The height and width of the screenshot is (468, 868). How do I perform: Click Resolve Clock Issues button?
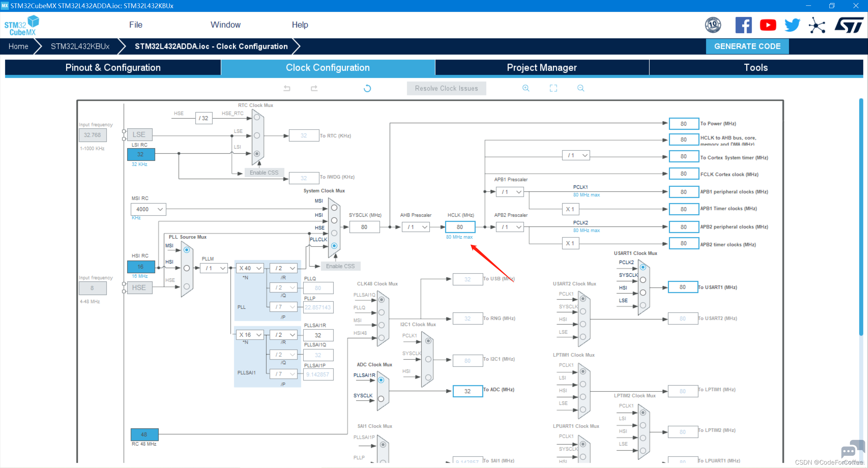coord(446,88)
